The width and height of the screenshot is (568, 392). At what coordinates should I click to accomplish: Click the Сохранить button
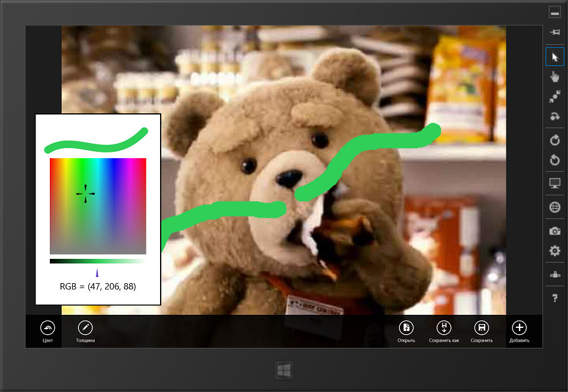point(481,332)
